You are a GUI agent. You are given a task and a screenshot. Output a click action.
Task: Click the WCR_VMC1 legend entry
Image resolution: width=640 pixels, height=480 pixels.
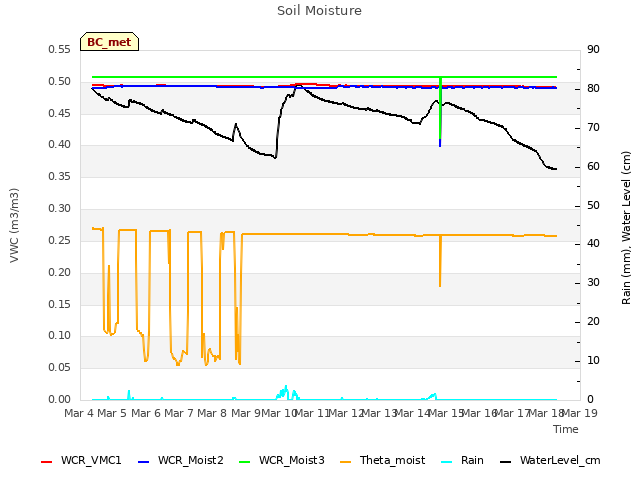click(81, 461)
